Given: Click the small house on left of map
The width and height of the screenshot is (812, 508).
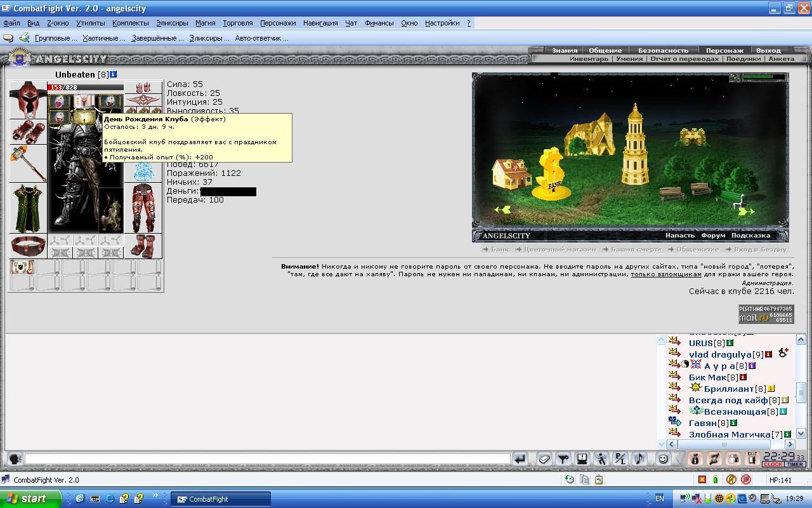Looking at the screenshot, I should tap(513, 173).
